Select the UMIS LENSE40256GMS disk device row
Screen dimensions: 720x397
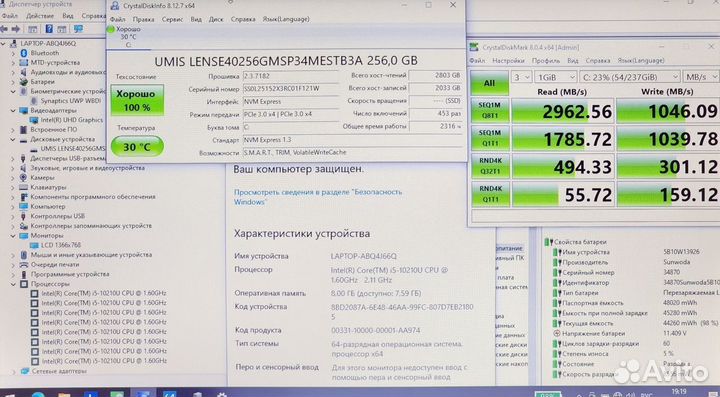(x=68, y=149)
